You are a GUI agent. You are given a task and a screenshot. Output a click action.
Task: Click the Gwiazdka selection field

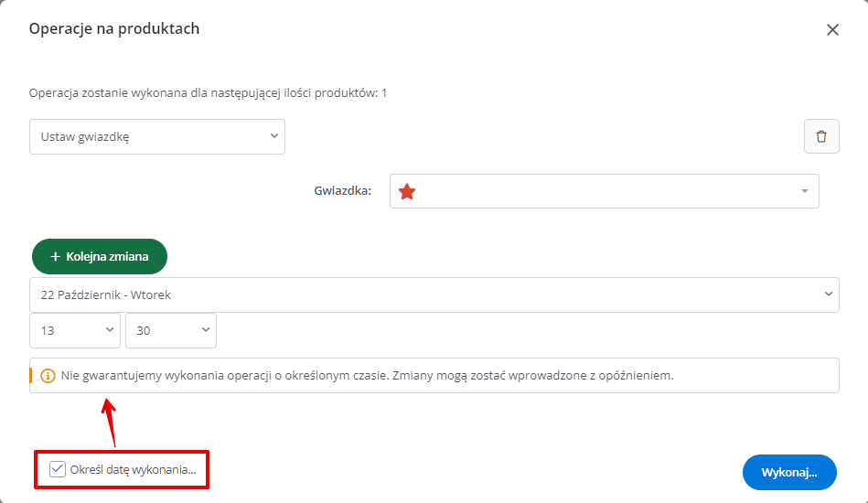(x=604, y=191)
